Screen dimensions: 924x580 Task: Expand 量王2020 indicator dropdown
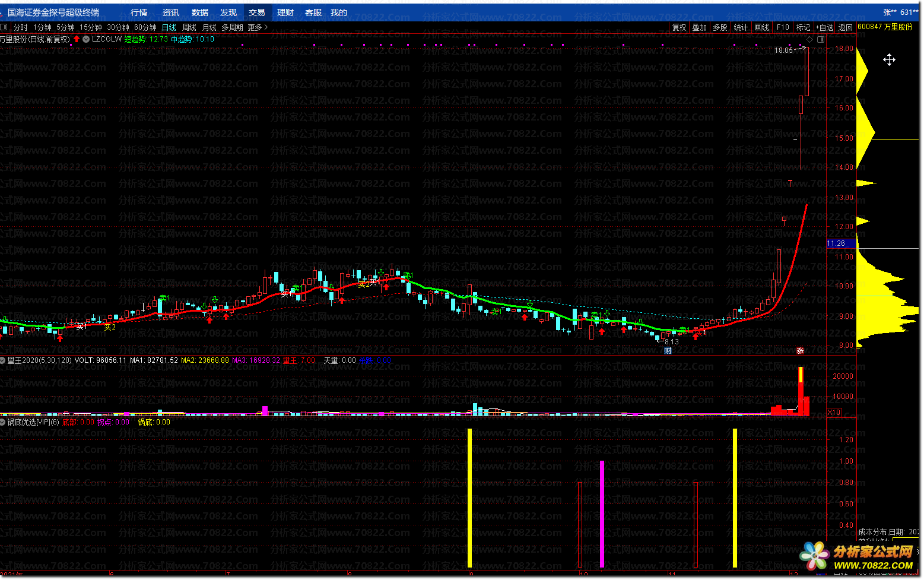coord(3,360)
